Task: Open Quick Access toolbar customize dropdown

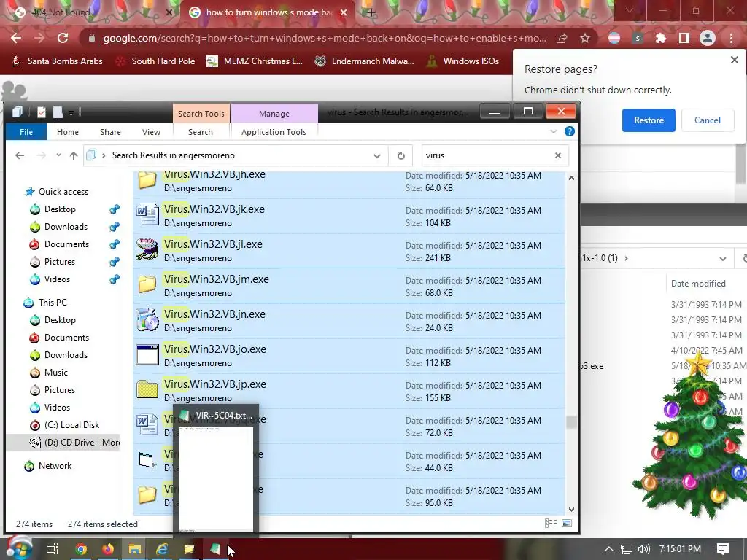Action: [71, 113]
